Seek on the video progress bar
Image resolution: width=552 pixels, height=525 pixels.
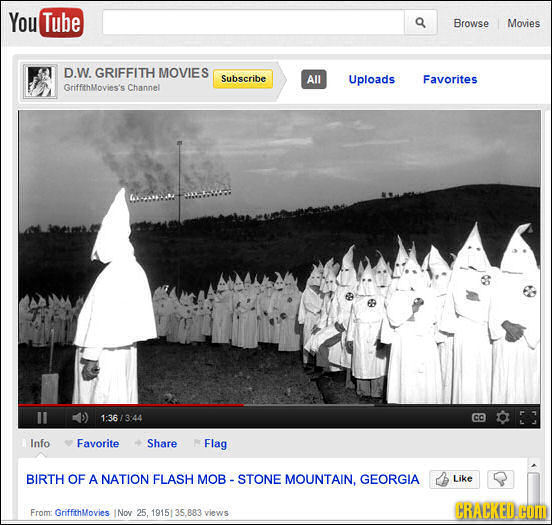279,405
